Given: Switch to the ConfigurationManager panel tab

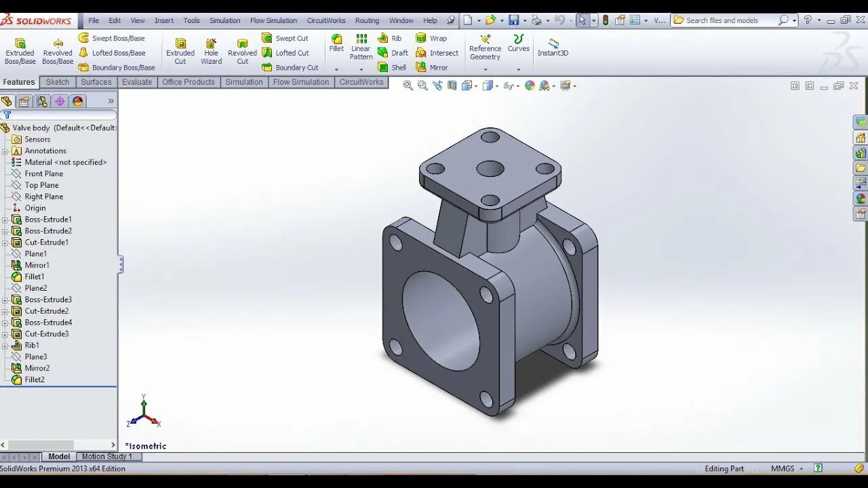Looking at the screenshot, I should (42, 101).
